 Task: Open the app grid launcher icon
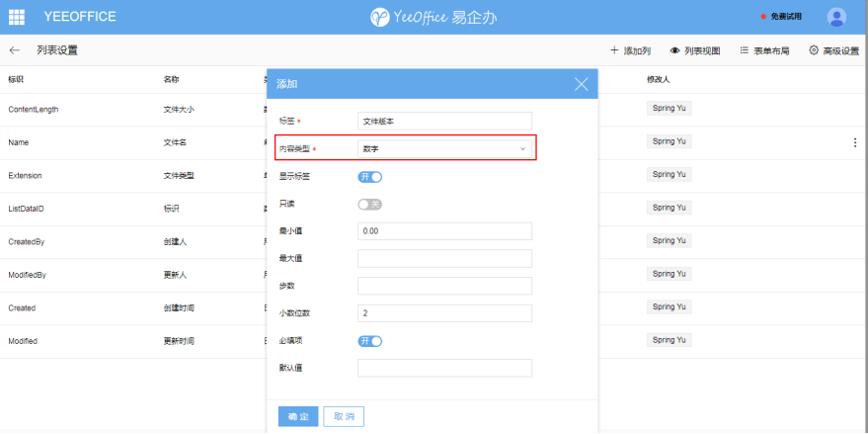coord(17,17)
